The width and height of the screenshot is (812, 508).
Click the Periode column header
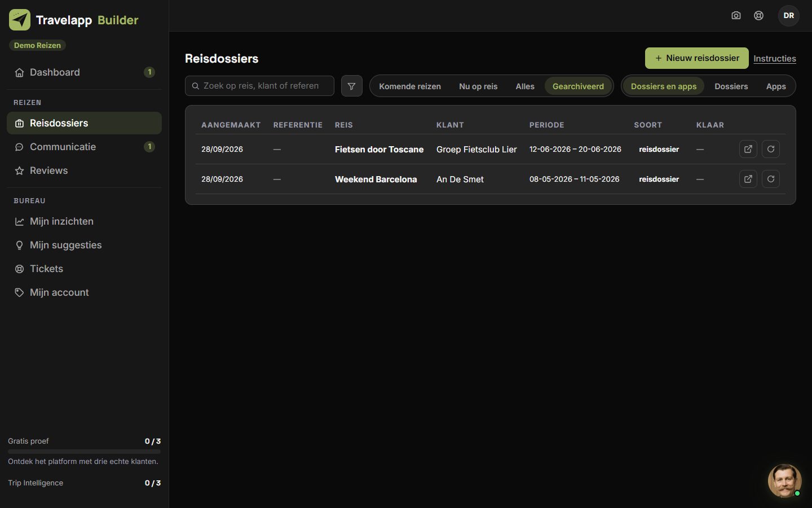[x=547, y=125]
